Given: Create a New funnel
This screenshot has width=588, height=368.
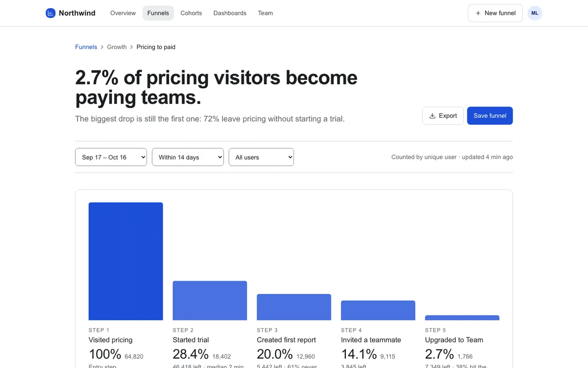Looking at the screenshot, I should (495, 13).
